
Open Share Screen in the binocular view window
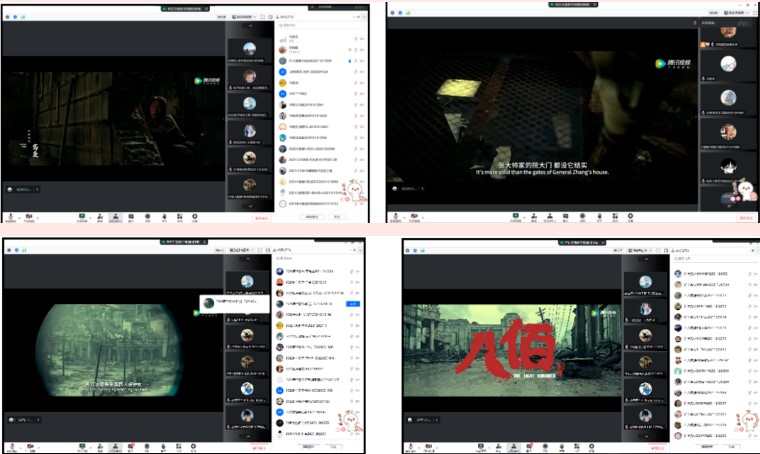pyautogui.click(x=82, y=446)
